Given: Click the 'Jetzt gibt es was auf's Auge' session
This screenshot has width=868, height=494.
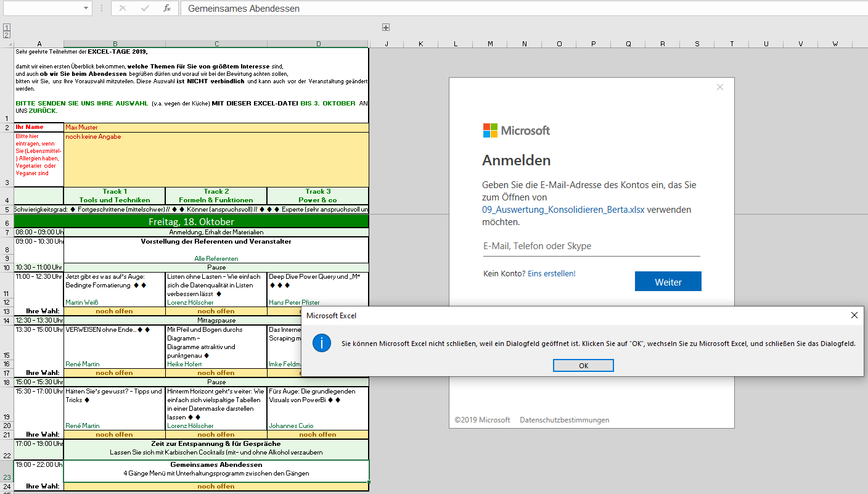Looking at the screenshot, I should point(115,285).
